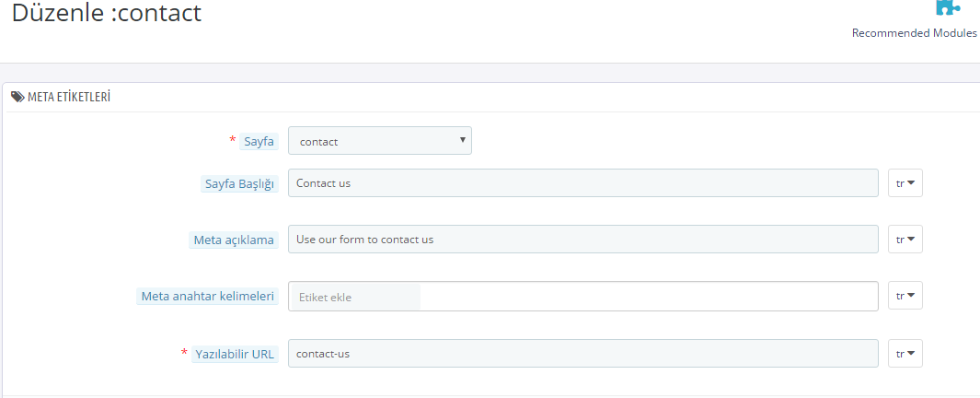This screenshot has height=398, width=980.
Task: Click the red asterisk beside Yazılabilir URL
Action: pyautogui.click(x=184, y=353)
